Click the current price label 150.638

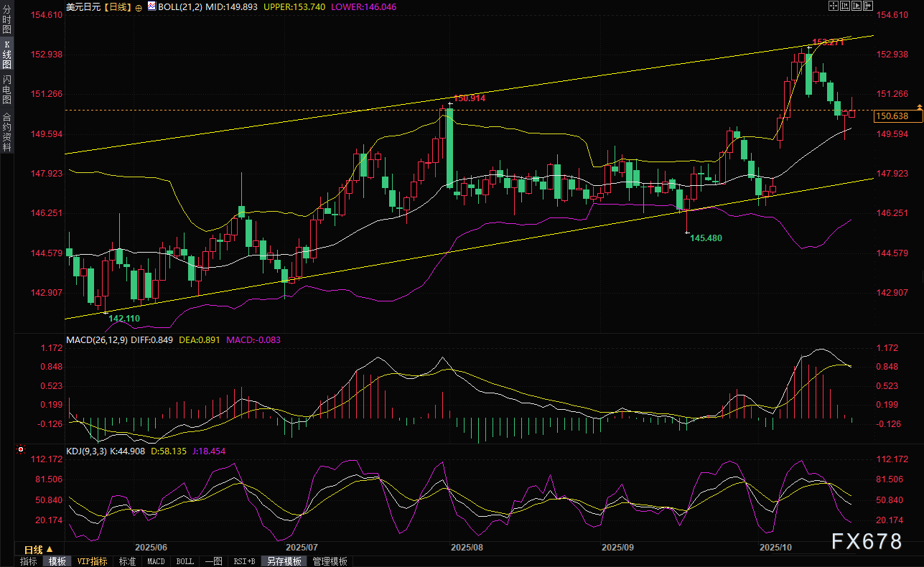pyautogui.click(x=892, y=116)
